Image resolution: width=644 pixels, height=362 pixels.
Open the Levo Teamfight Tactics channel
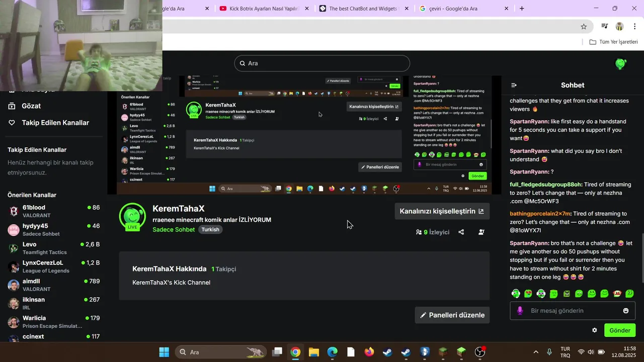coord(54,248)
